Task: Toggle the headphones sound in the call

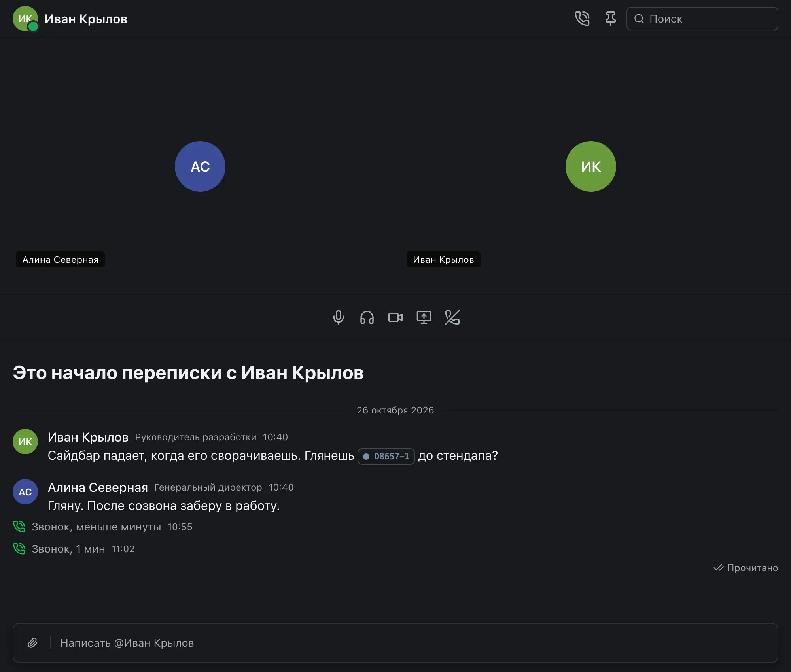Action: coord(367,317)
